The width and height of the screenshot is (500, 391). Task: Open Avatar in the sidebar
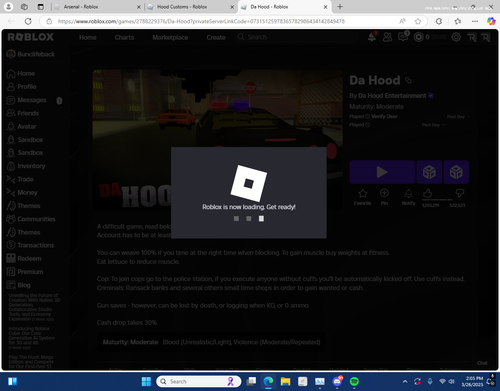coord(21,127)
